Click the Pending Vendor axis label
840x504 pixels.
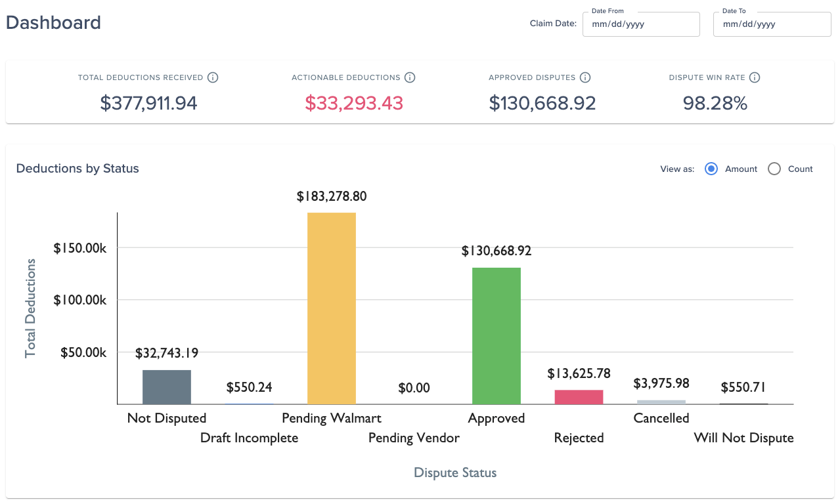pos(414,438)
